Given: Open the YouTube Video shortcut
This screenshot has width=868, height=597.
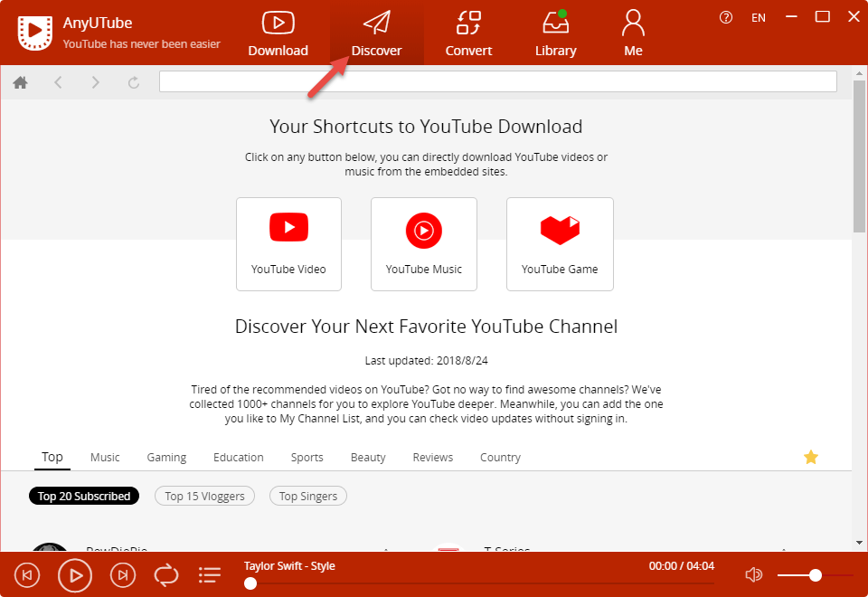Looking at the screenshot, I should tap(288, 243).
